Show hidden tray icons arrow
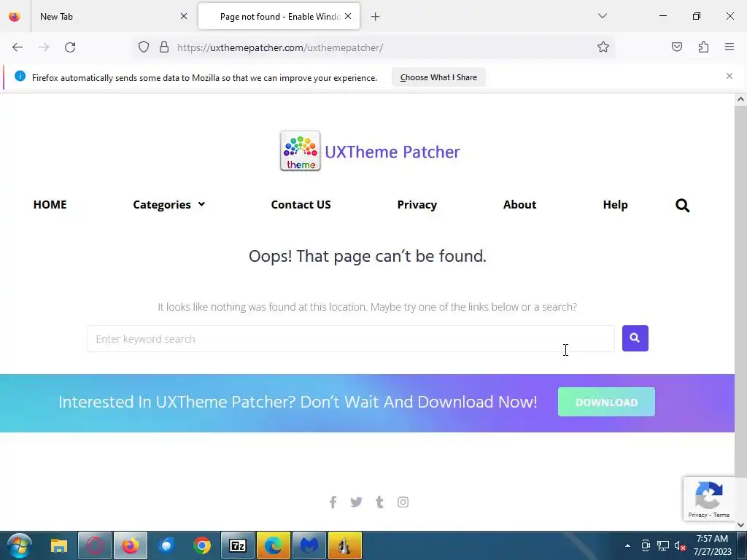This screenshot has height=560, width=747. (627, 545)
